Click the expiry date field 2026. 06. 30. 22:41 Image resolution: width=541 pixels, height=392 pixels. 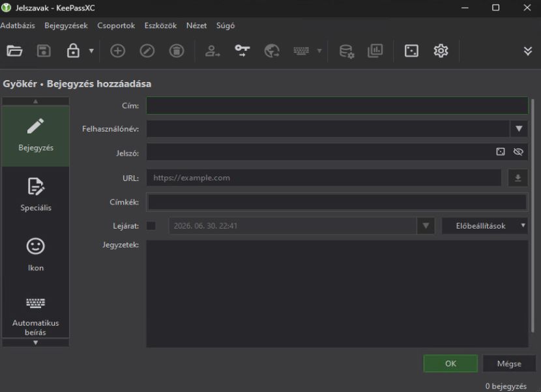tap(293, 226)
